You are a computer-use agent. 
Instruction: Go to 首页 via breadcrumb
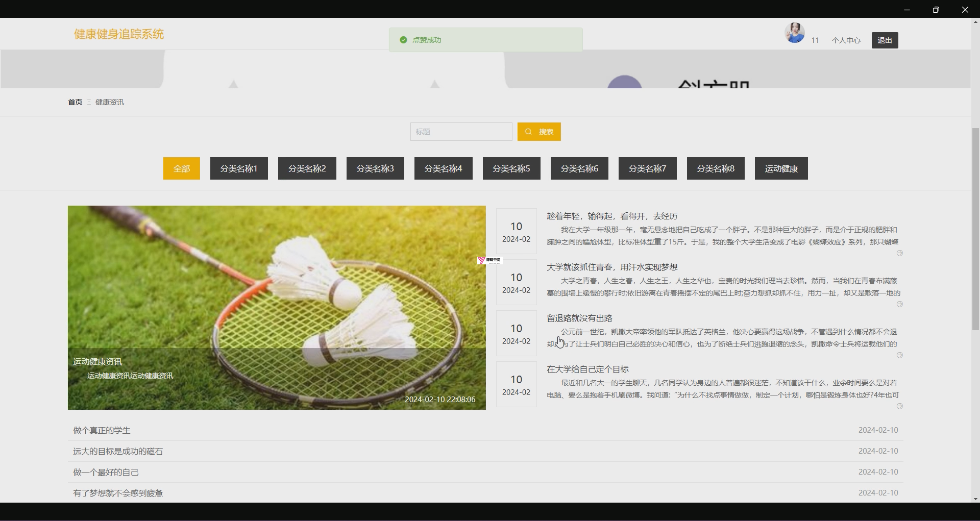point(75,102)
